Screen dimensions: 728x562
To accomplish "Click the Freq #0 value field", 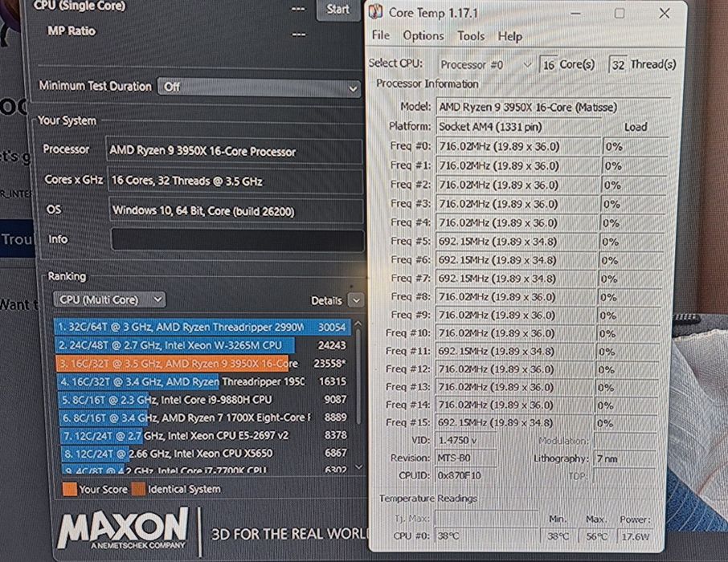I will [x=517, y=147].
